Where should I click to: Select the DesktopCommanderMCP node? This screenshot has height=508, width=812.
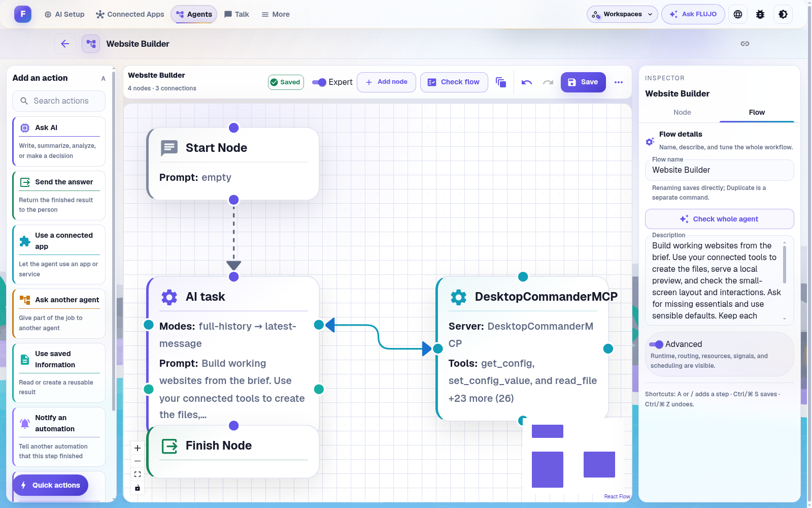522,348
